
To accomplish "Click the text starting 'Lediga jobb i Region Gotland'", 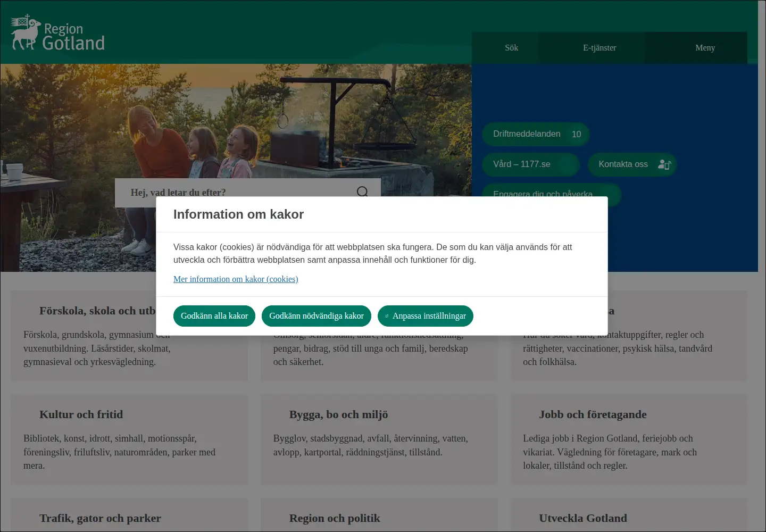I will (610, 452).
